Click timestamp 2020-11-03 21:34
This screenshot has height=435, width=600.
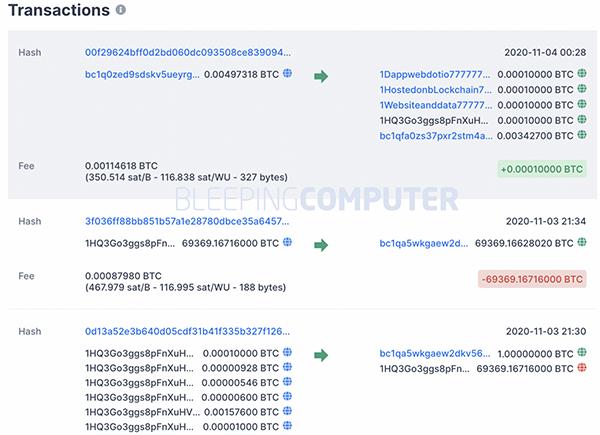pos(546,221)
